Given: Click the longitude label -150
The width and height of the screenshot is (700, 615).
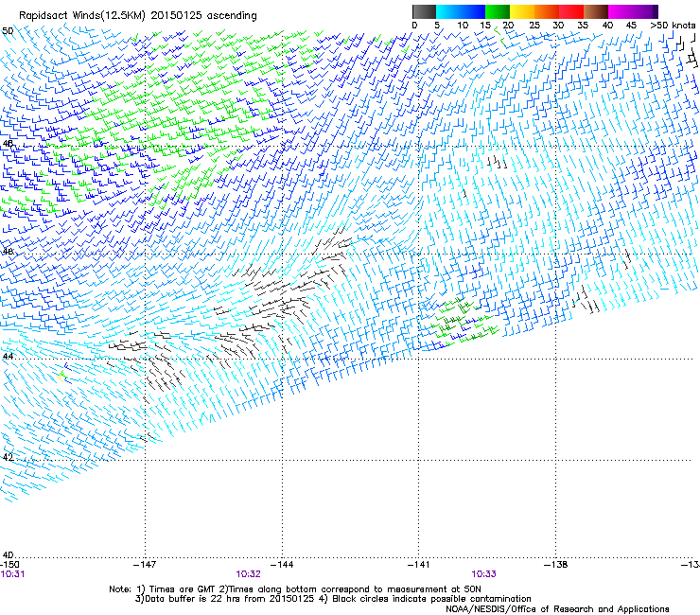Looking at the screenshot, I should point(9,565).
